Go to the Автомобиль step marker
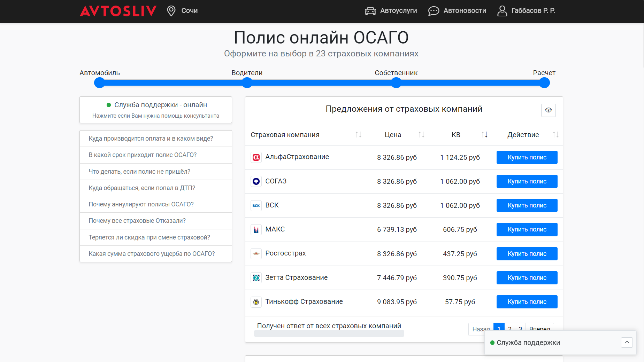The height and width of the screenshot is (362, 644). (100, 83)
